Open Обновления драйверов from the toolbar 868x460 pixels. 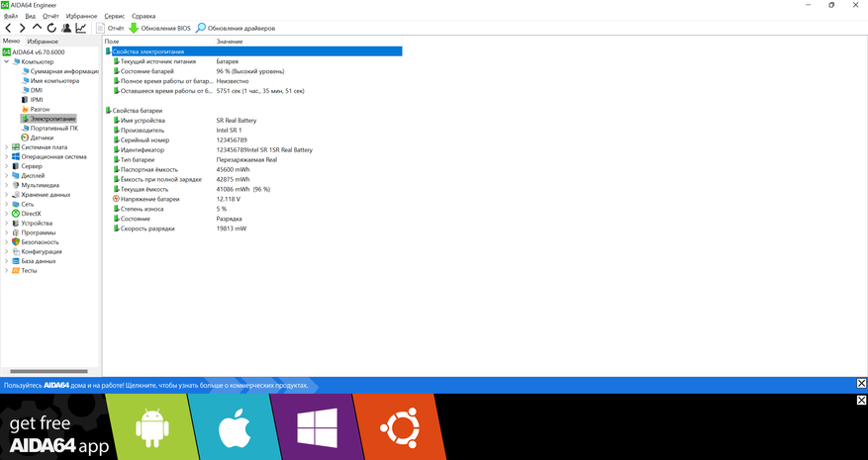[x=236, y=28]
